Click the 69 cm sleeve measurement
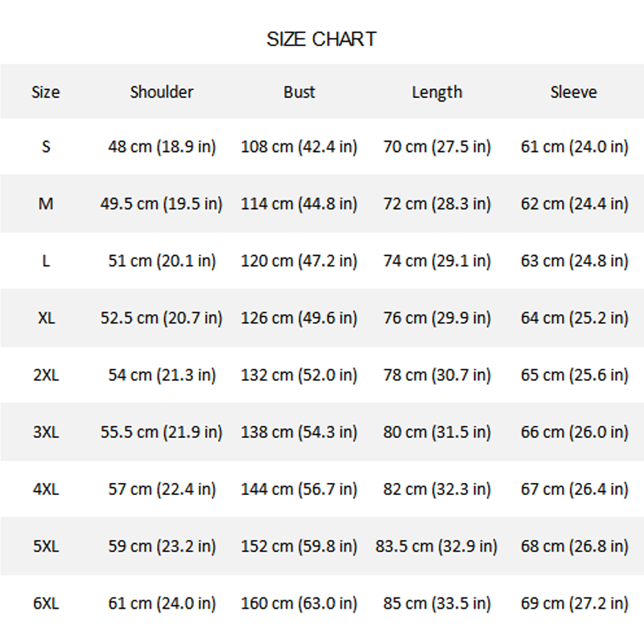Screen dimensions: 644x644 click(x=574, y=603)
